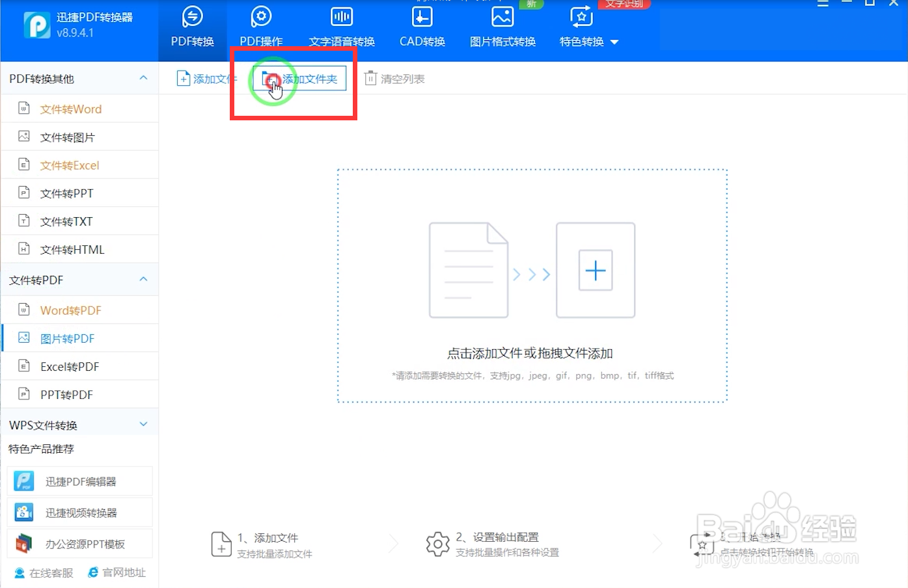This screenshot has width=908, height=588.
Task: Click the 迅捷视频转换器 product icon
Action: click(24, 513)
